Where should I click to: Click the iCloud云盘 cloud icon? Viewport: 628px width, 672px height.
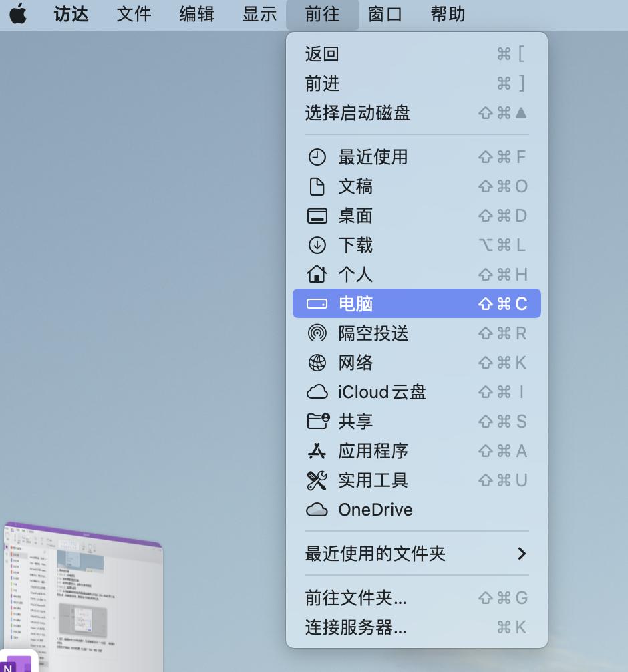[317, 392]
